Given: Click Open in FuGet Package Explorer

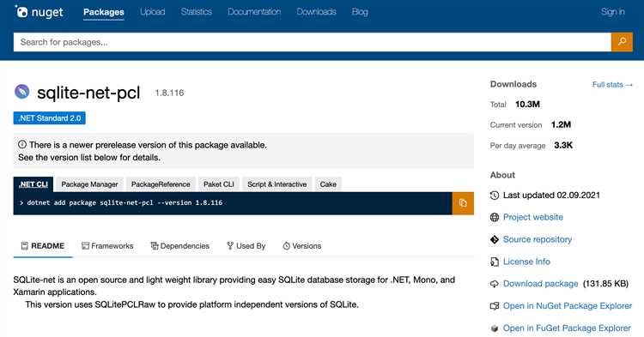Looking at the screenshot, I should point(567,328).
